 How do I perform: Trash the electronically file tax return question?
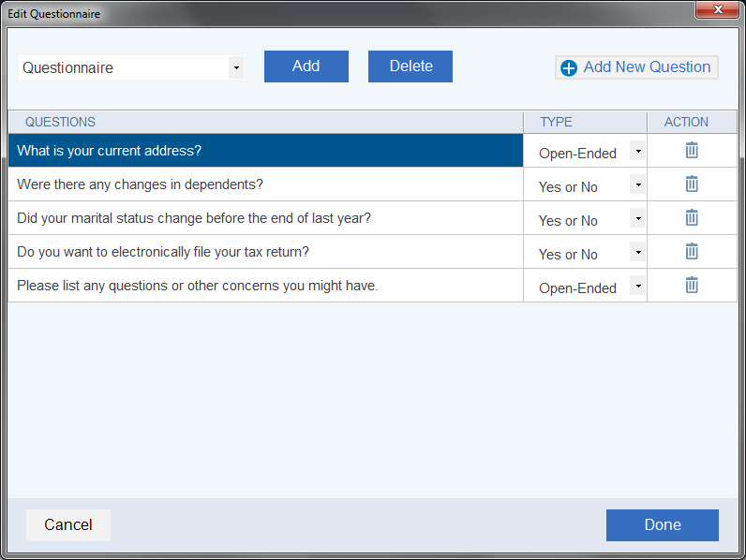click(x=692, y=252)
